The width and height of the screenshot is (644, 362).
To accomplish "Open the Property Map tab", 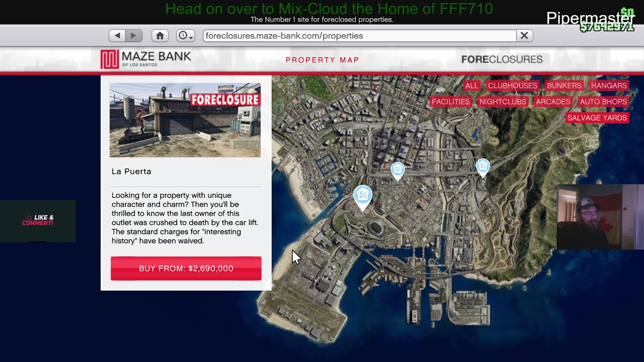I will (323, 60).
